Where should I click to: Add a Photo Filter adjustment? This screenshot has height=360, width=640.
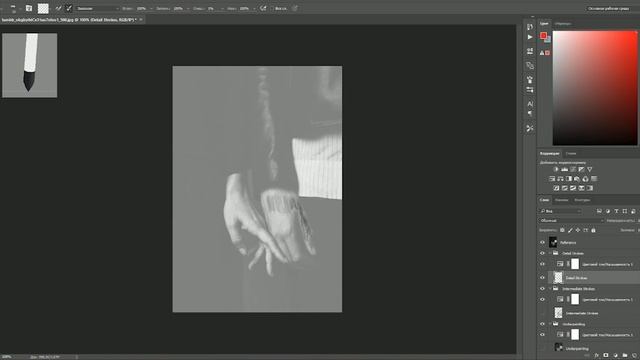pyautogui.click(x=577, y=179)
